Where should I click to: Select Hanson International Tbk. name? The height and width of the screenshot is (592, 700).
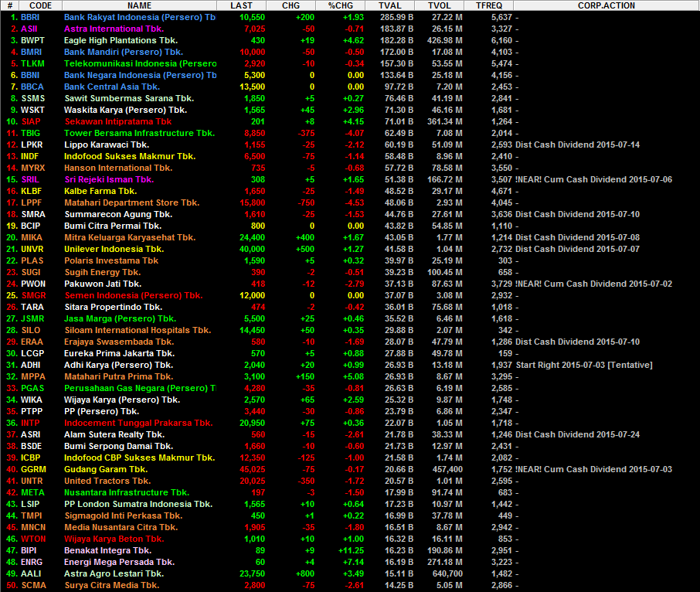[118, 168]
